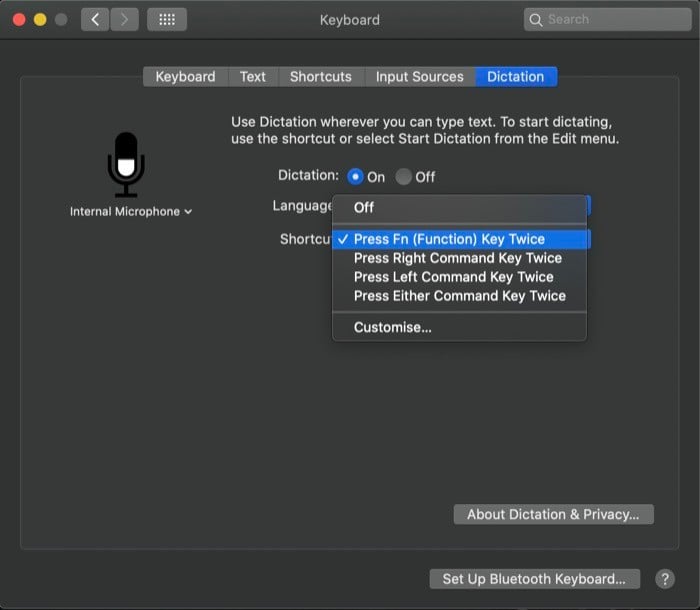
Task: Minimize the Keyboard window with yellow button
Action: point(40,20)
